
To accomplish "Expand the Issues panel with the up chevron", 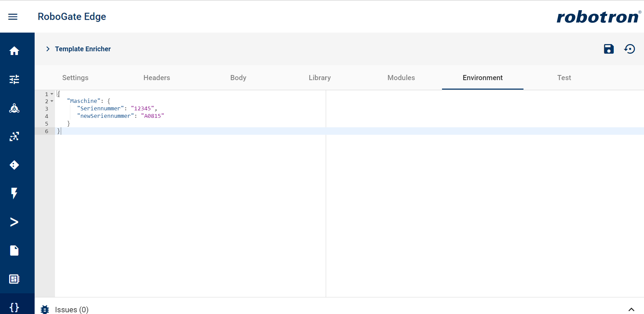I will point(631,310).
